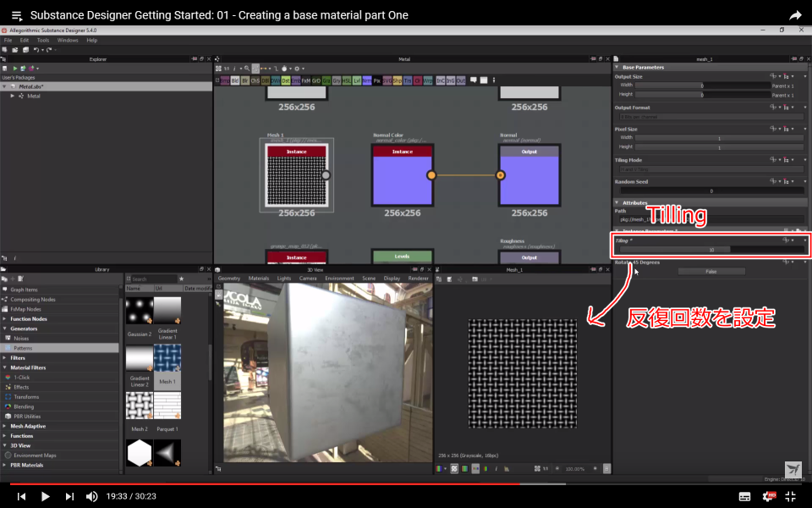Toggle subtitles/captions button
The width and height of the screenshot is (812, 508).
(x=744, y=497)
